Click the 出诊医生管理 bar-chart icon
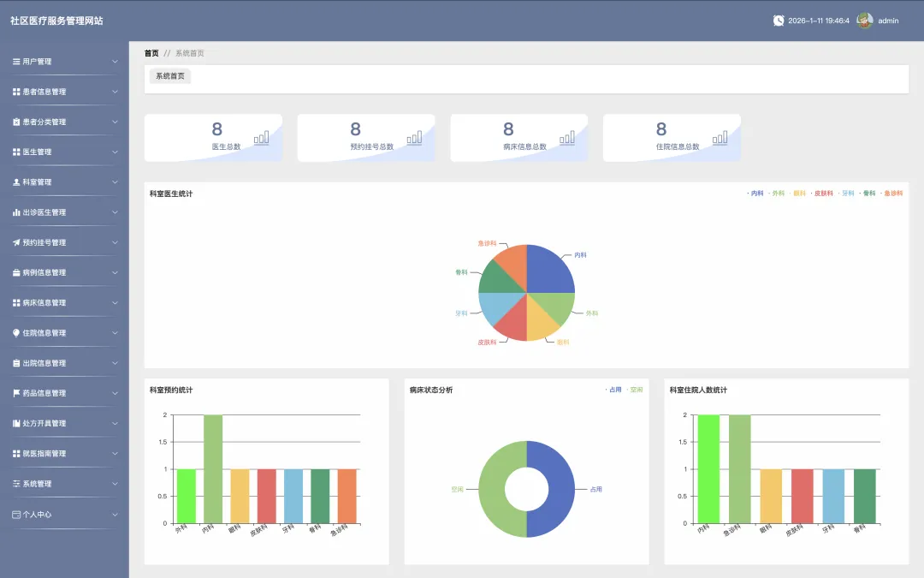Viewport: 924px width, 578px height. point(16,212)
